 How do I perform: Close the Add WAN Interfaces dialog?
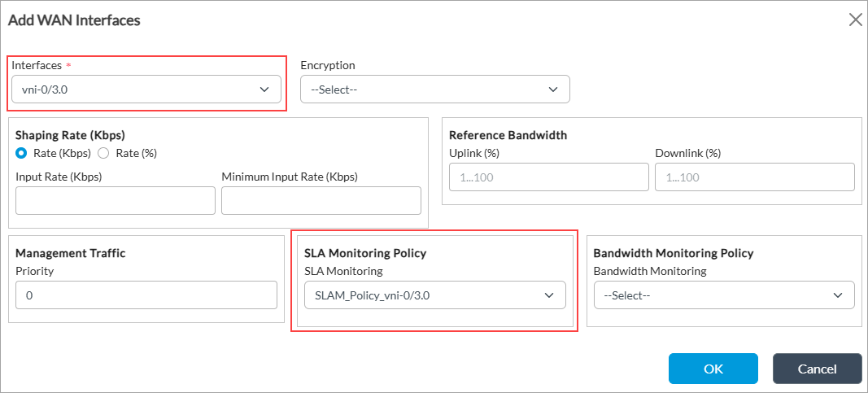[855, 20]
